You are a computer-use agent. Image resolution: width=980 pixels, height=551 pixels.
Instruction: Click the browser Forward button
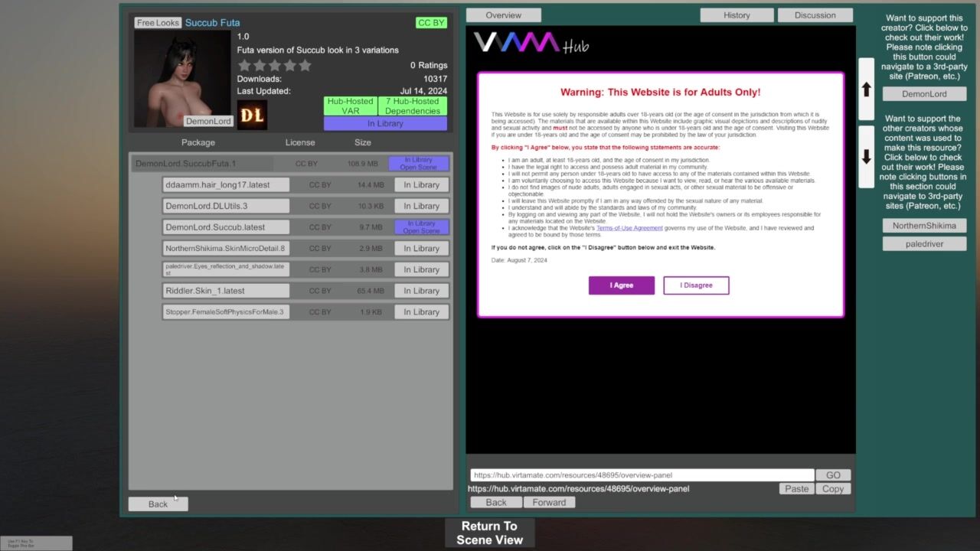coord(549,503)
